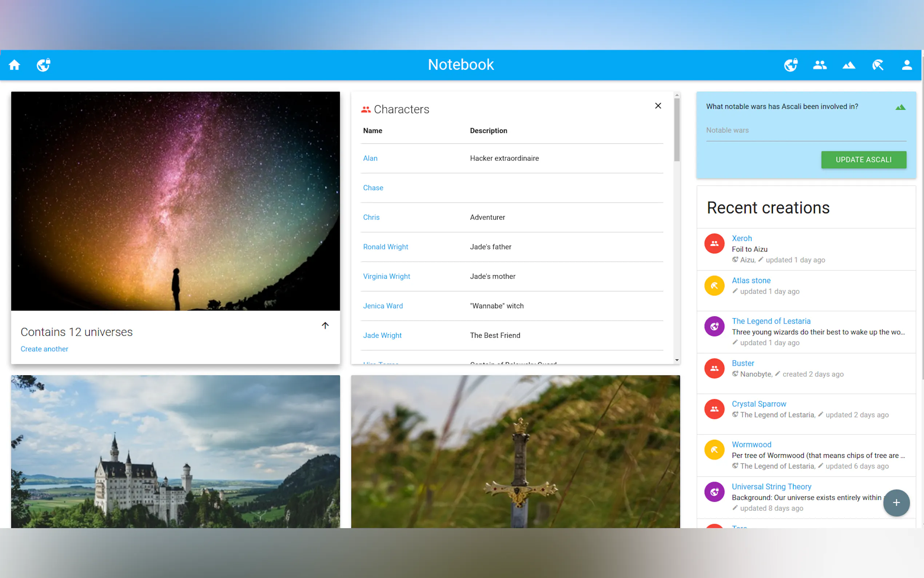Collapse the Characters list with the up arrow

tap(325, 325)
